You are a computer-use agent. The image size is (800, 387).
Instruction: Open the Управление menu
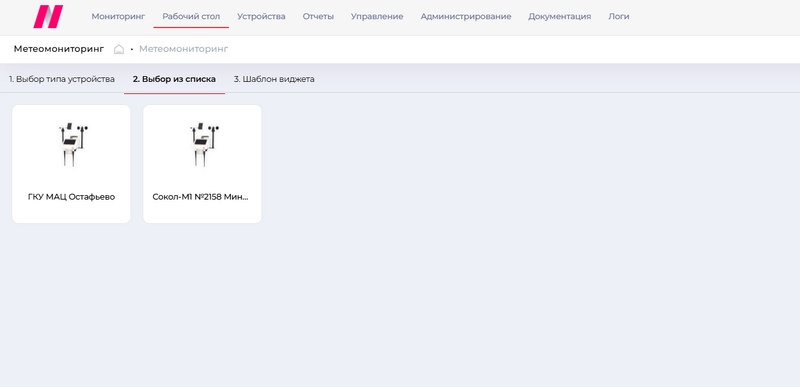click(377, 16)
